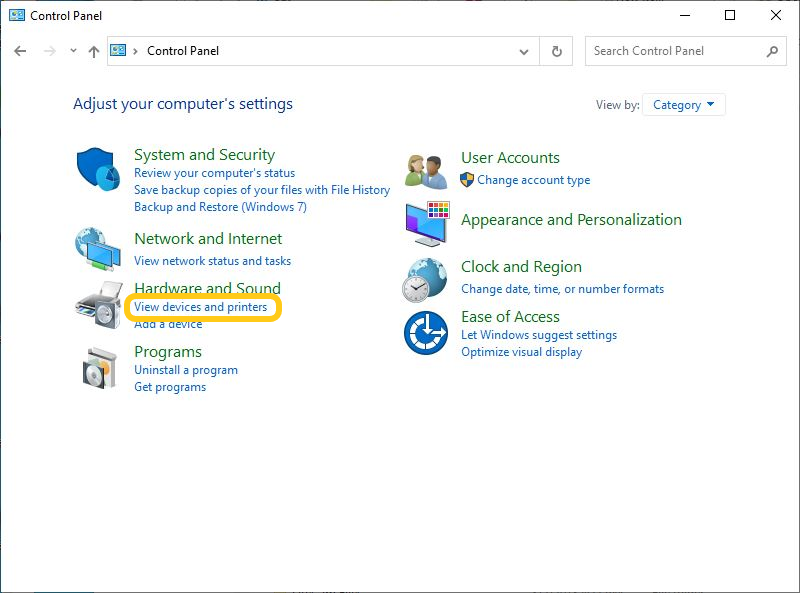
Task: Open Hardware and Sound category
Action: click(208, 288)
